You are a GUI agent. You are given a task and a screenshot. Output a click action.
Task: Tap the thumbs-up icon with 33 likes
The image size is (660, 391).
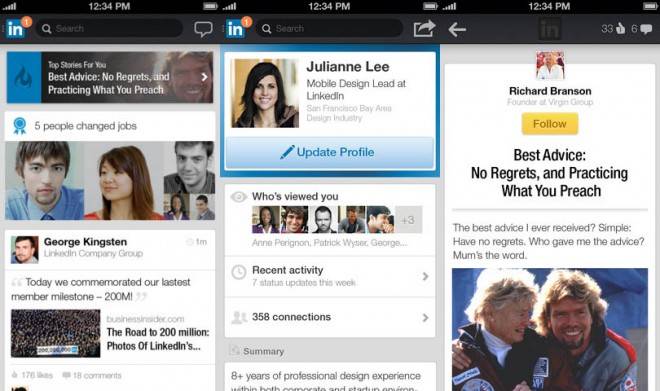(x=620, y=29)
